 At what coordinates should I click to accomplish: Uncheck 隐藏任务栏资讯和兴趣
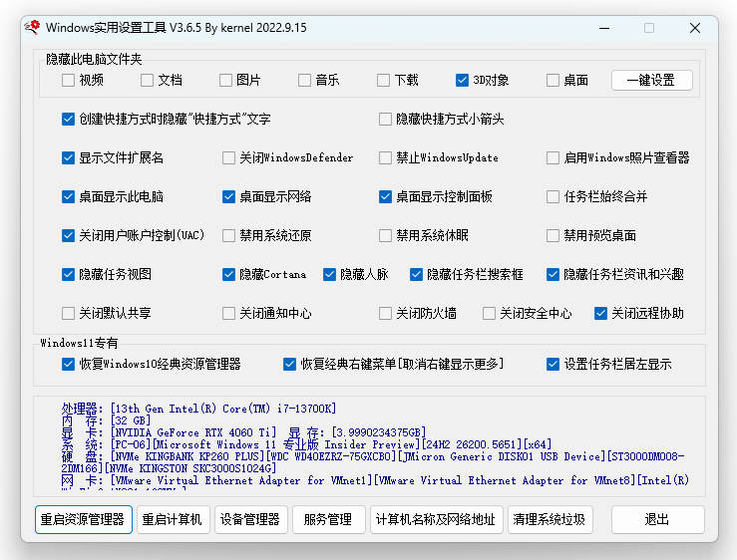553,274
